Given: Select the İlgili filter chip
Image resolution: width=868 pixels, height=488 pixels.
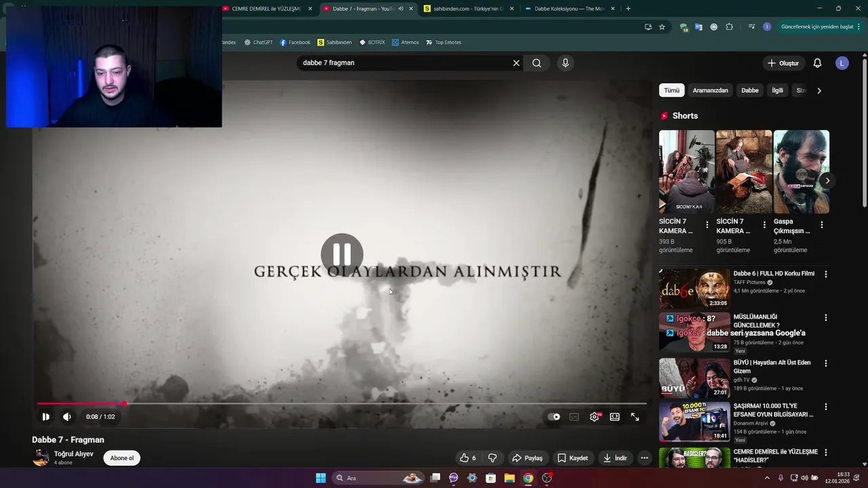Looking at the screenshot, I should click(777, 90).
